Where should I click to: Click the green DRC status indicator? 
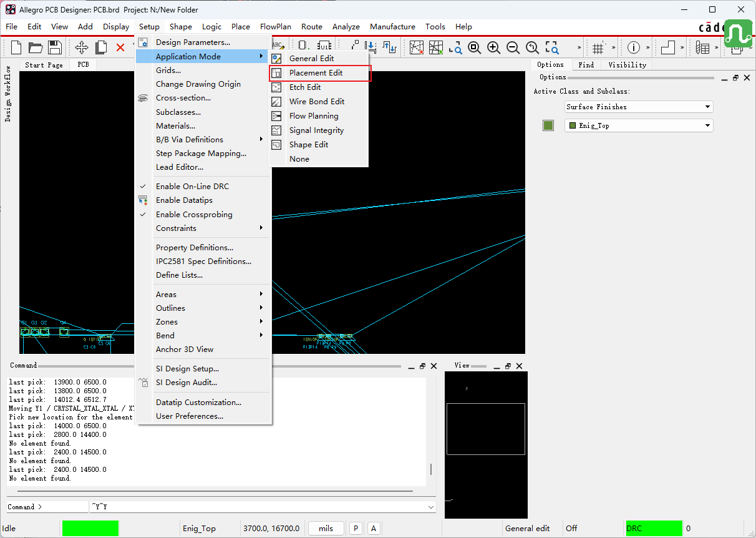[x=654, y=528]
